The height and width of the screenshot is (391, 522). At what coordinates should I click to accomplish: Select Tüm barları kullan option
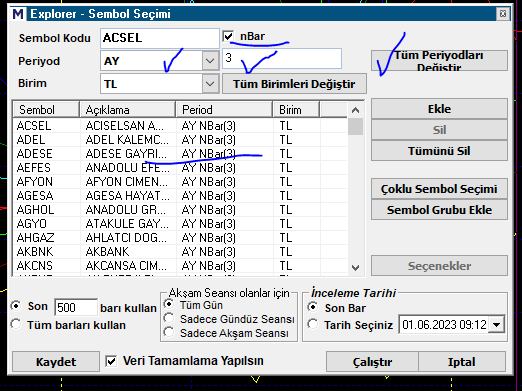coord(16,324)
